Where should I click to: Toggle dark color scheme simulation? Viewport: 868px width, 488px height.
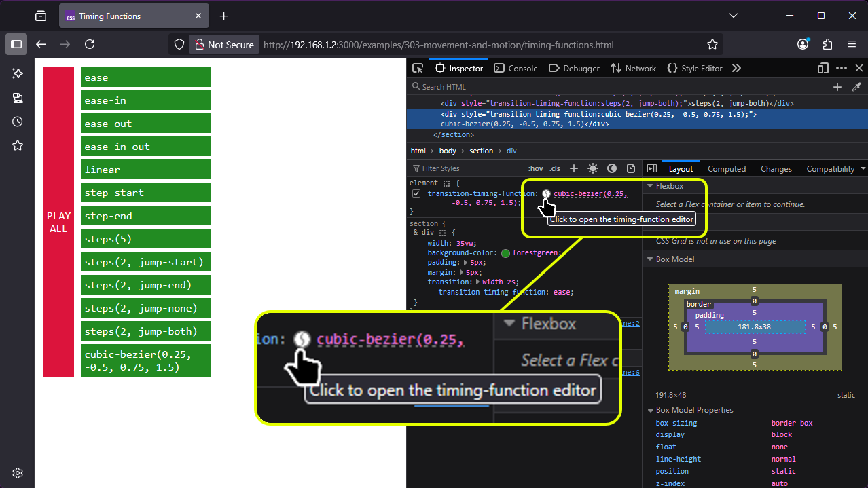coord(612,168)
